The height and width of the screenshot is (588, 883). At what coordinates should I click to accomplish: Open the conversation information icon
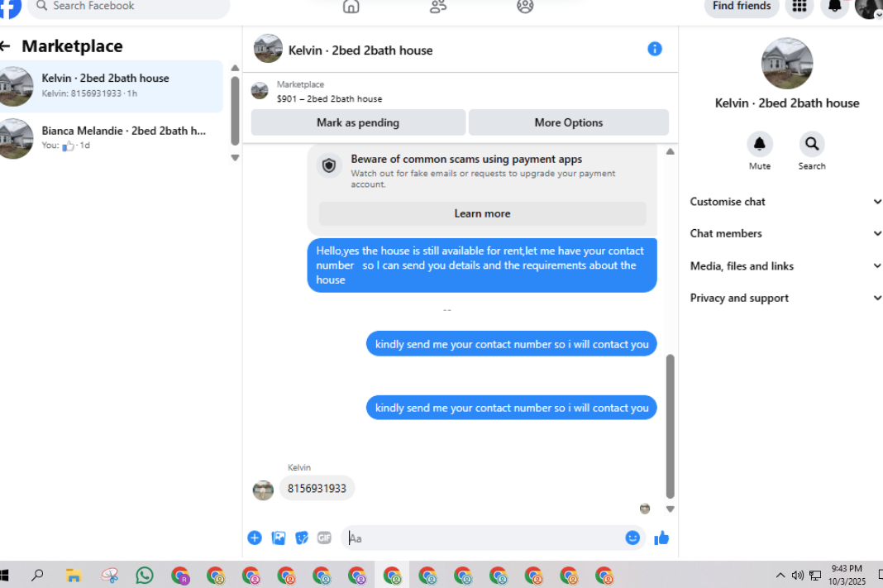click(654, 49)
